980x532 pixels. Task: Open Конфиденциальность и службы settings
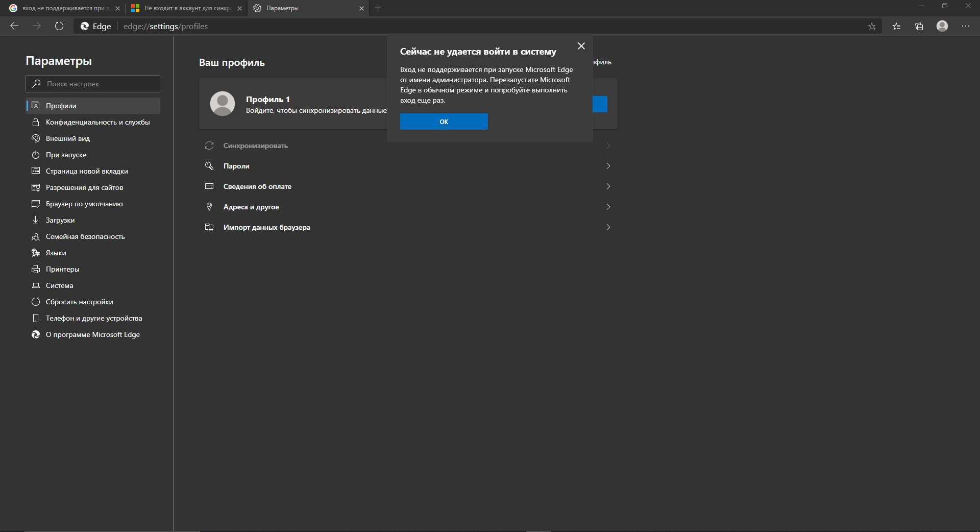(93, 122)
